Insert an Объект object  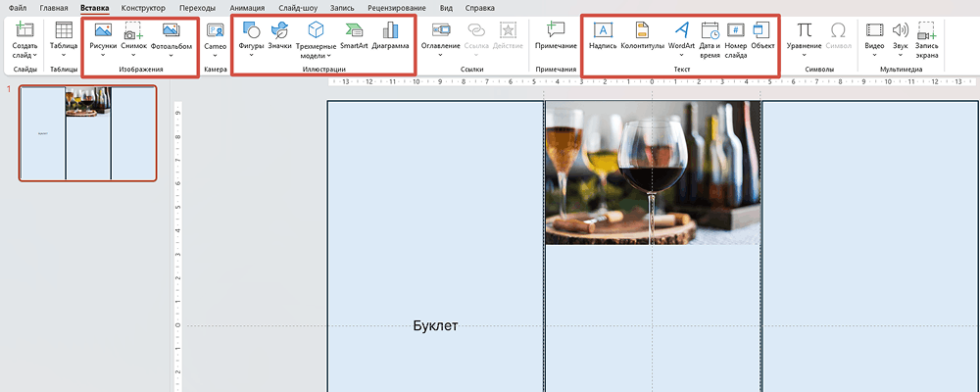[762, 34]
